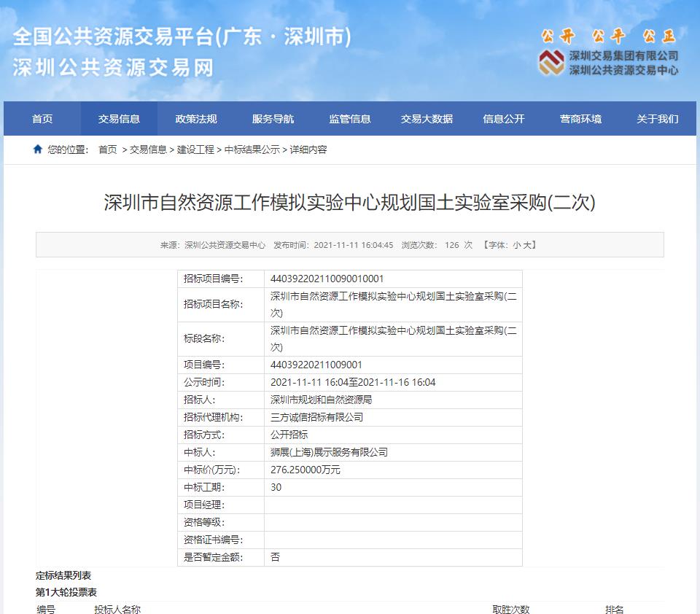This screenshot has width=700, height=614.
Task: Click the 276.250000万元 value
Action: 305,470
